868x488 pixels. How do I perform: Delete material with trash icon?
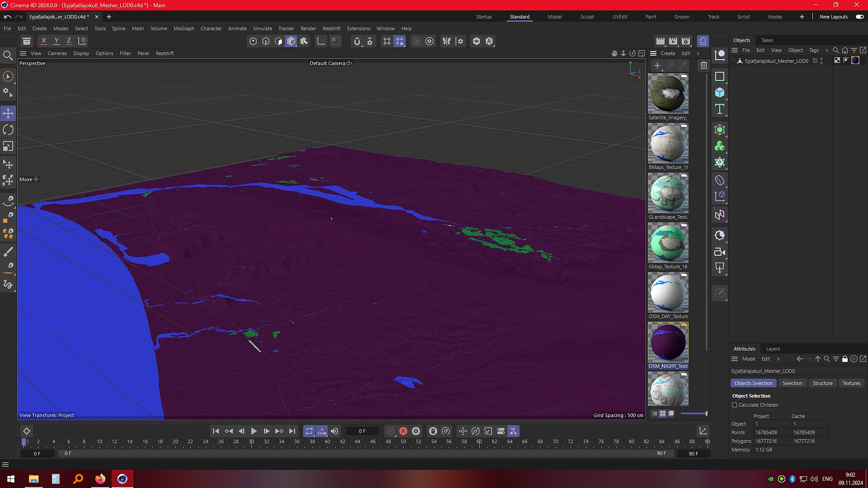[x=704, y=66]
